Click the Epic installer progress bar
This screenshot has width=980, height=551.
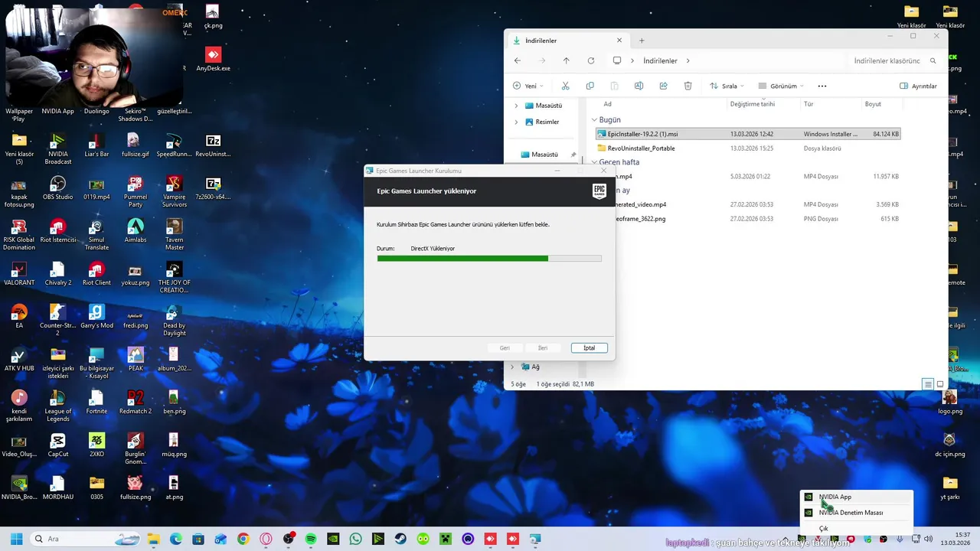click(x=489, y=259)
